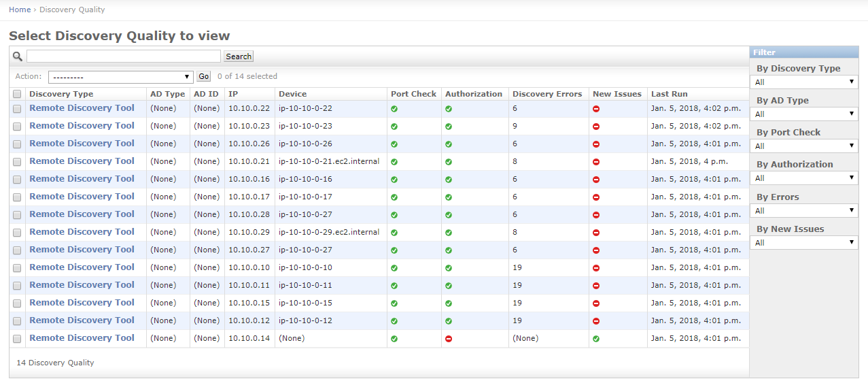Click New Issues icon for 10.10.0.23

[x=596, y=127]
